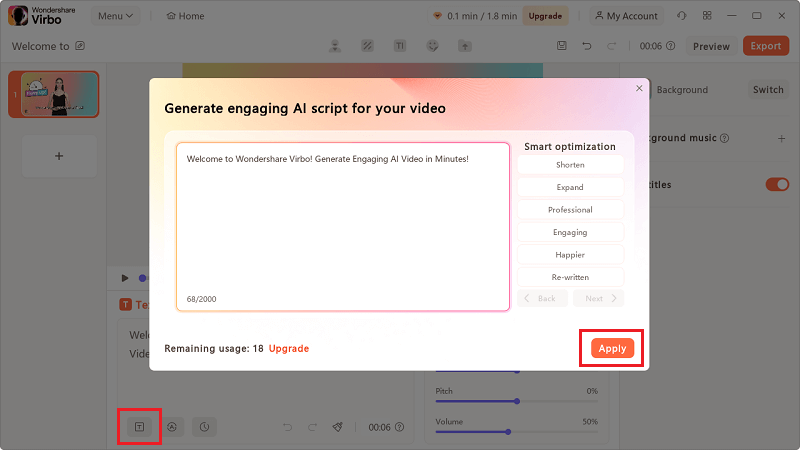The height and width of the screenshot is (450, 800).
Task: Adjust the Volume slider handle
Action: click(x=508, y=432)
